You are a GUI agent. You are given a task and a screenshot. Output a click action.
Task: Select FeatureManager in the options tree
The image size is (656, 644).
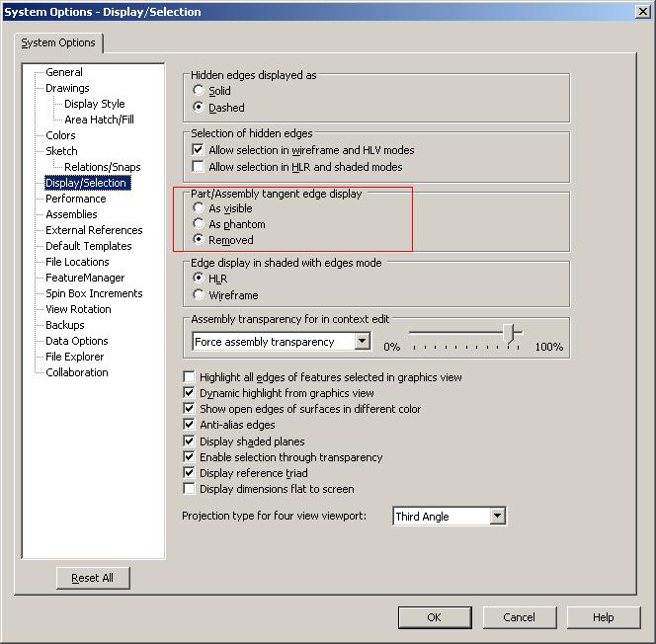[85, 278]
